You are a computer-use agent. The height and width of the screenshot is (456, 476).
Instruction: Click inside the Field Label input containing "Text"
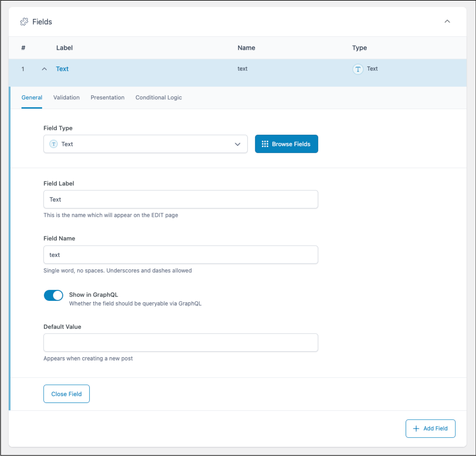[180, 199]
